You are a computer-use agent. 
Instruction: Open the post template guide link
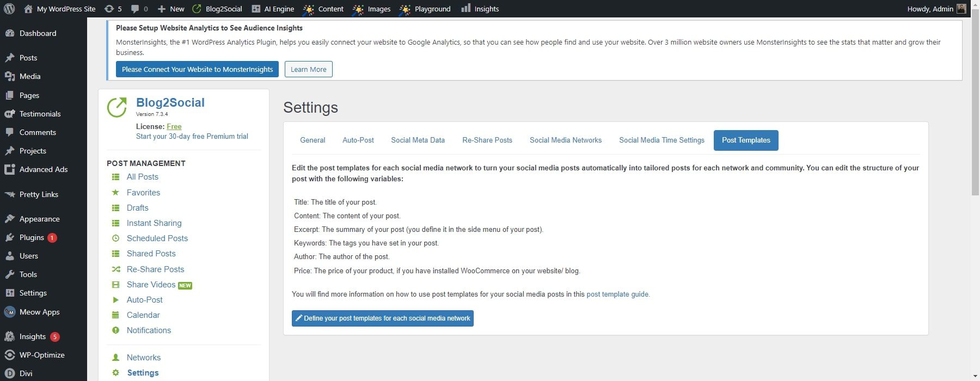(617, 294)
